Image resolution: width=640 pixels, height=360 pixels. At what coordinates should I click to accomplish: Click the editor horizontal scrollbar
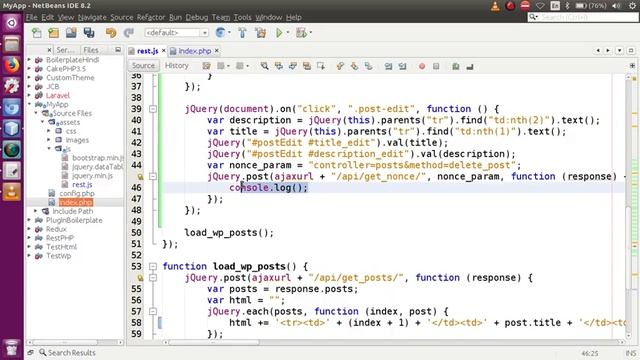coord(212,342)
